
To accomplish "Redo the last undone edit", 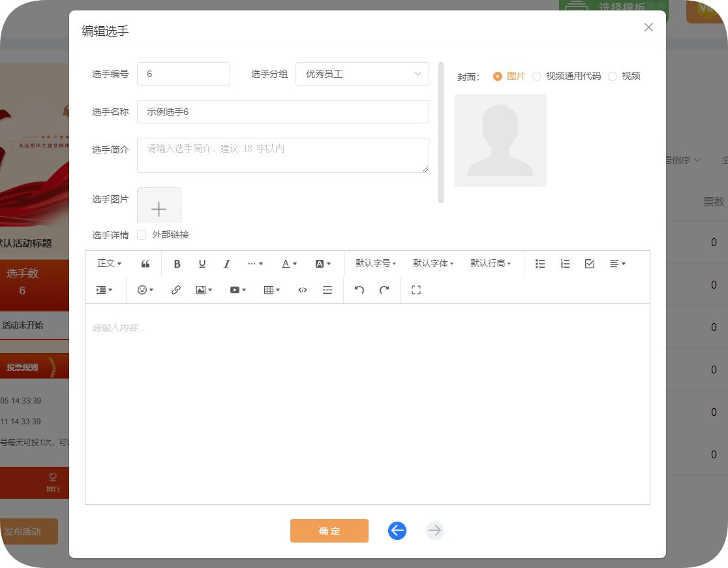I will click(x=384, y=290).
